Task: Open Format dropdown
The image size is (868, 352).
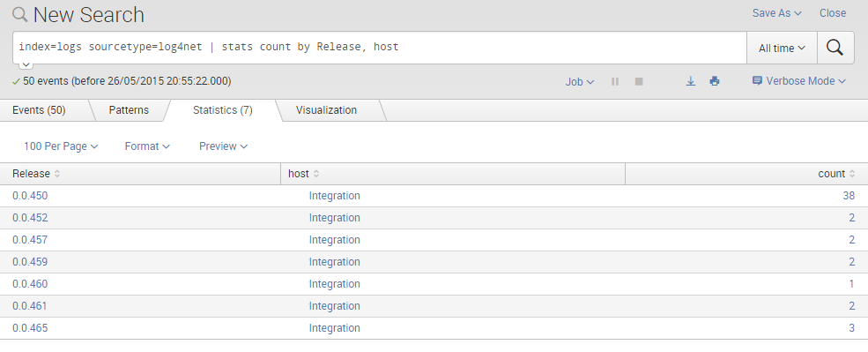Action: 147,146
